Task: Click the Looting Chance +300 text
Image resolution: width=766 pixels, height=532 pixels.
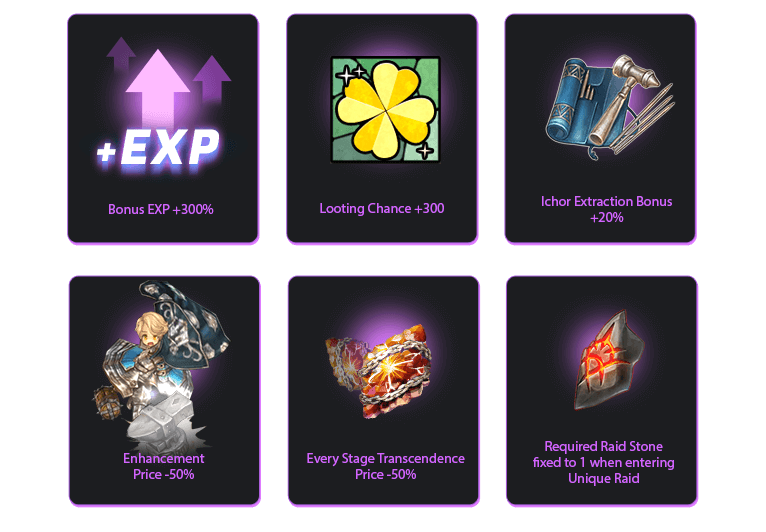Action: [382, 209]
